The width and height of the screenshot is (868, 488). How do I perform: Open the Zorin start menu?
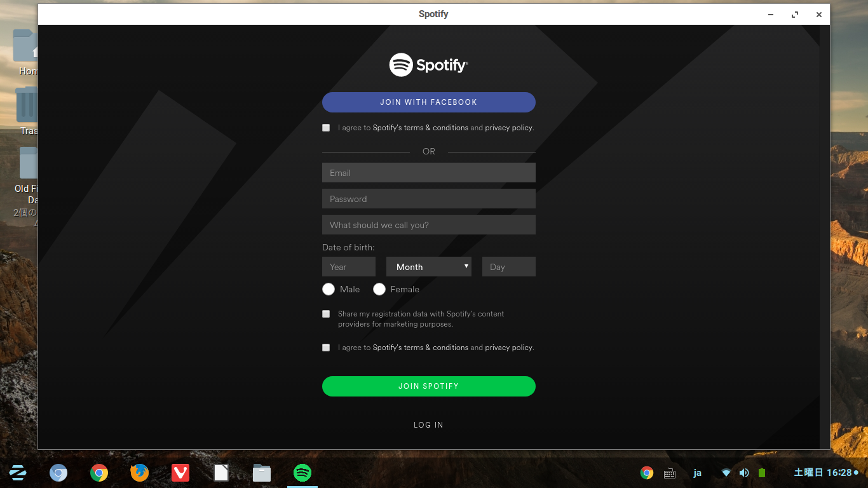(x=18, y=473)
